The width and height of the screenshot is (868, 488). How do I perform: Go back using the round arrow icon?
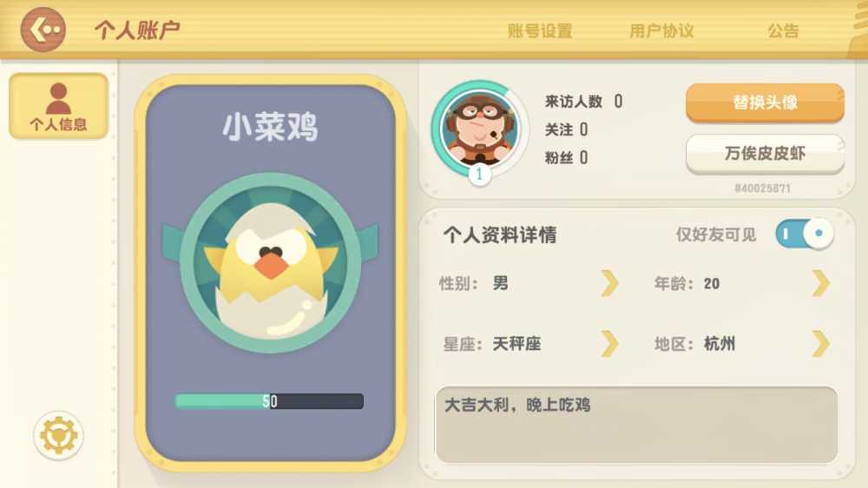pos(43,30)
